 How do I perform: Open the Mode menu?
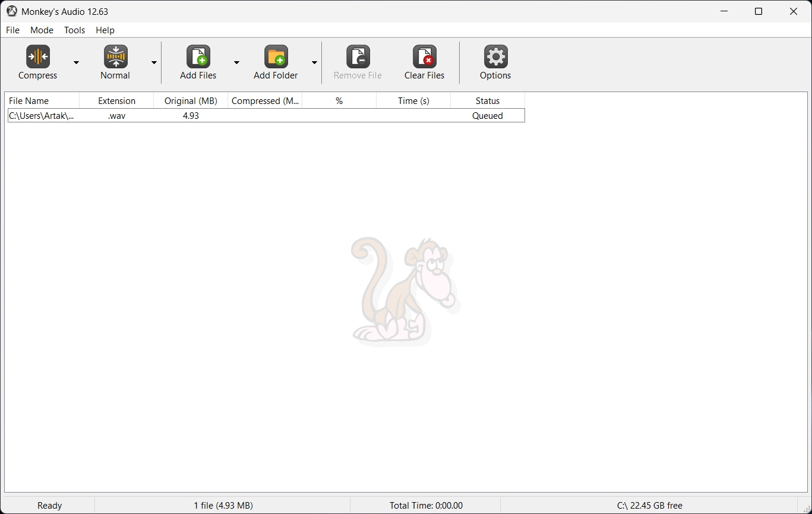[42, 30]
